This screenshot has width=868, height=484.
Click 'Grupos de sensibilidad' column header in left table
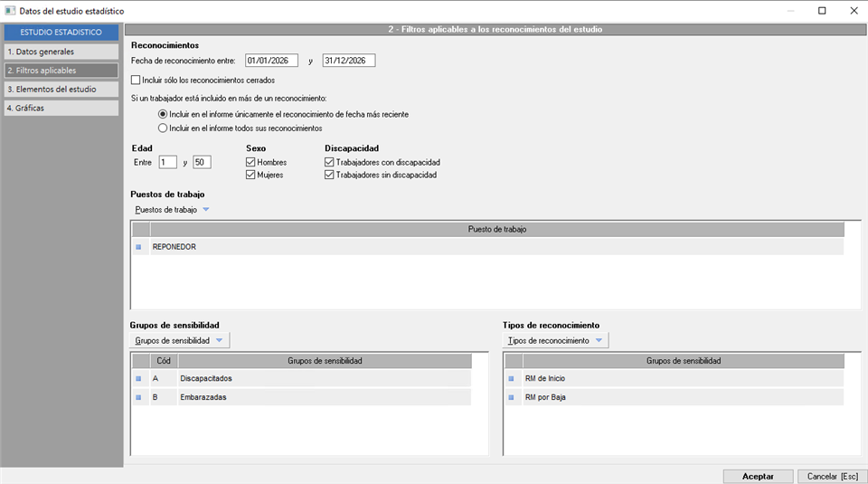[x=325, y=361]
